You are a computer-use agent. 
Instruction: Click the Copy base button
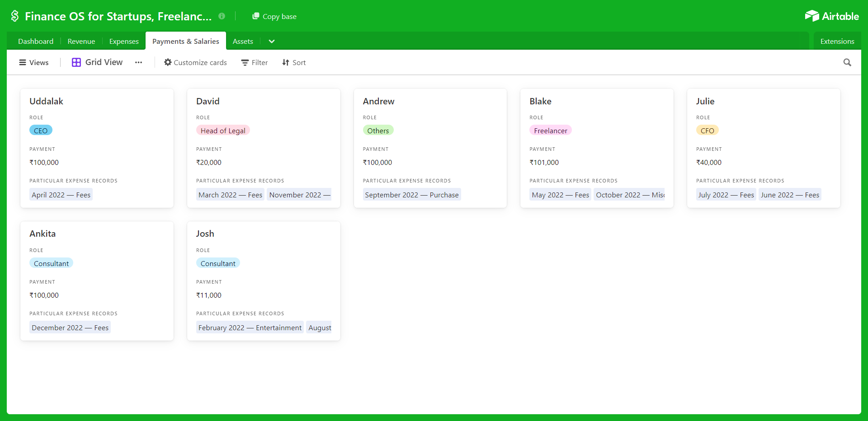[274, 16]
